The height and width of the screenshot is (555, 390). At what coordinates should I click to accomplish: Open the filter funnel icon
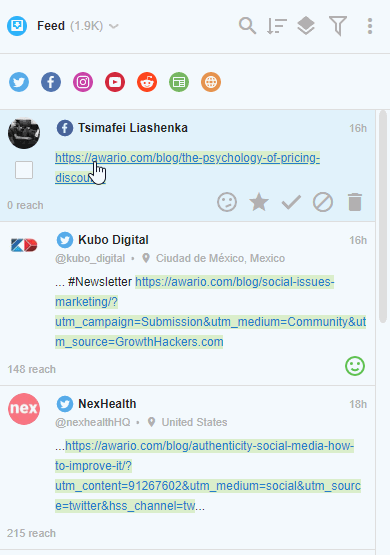tap(338, 26)
